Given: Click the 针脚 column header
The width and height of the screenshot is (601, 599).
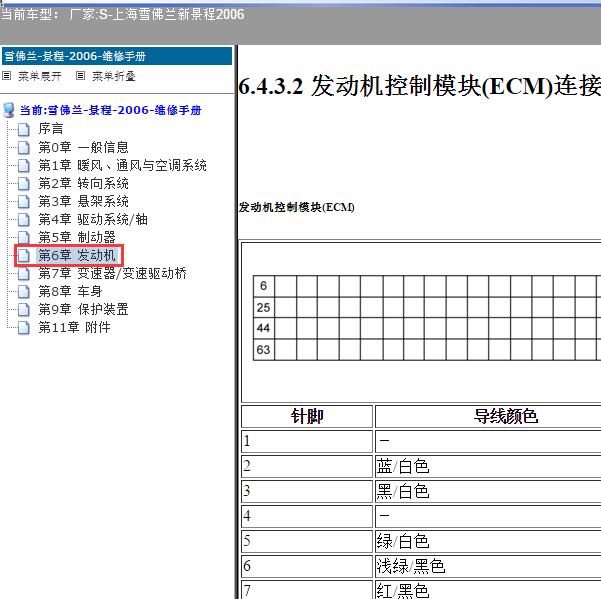Looking at the screenshot, I should [x=307, y=416].
